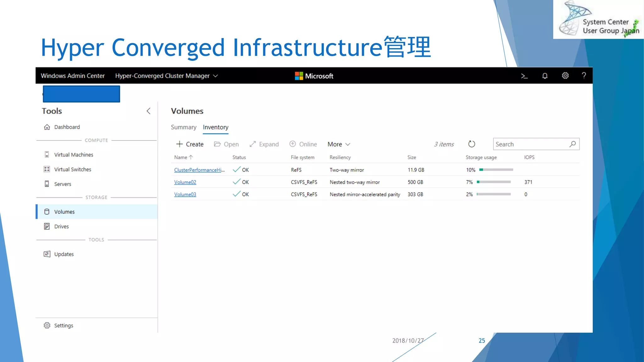Switch to the Summary tab
Viewport: 644px width, 362px height.
184,127
